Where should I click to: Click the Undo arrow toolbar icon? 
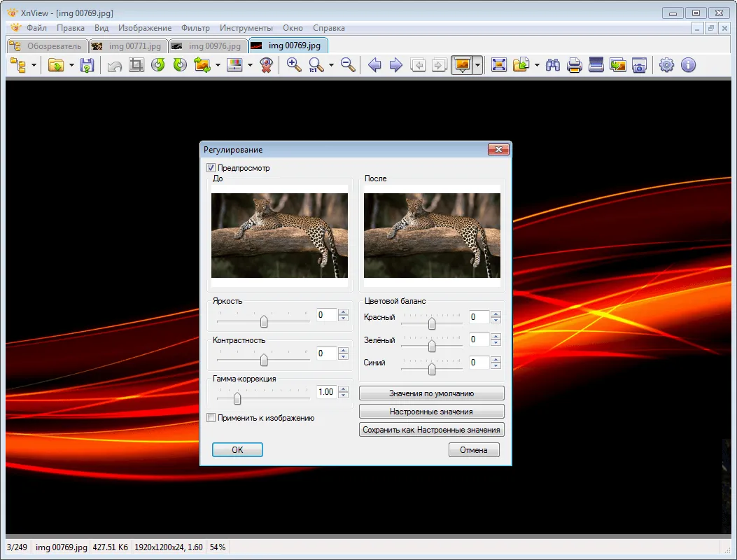coord(115,65)
